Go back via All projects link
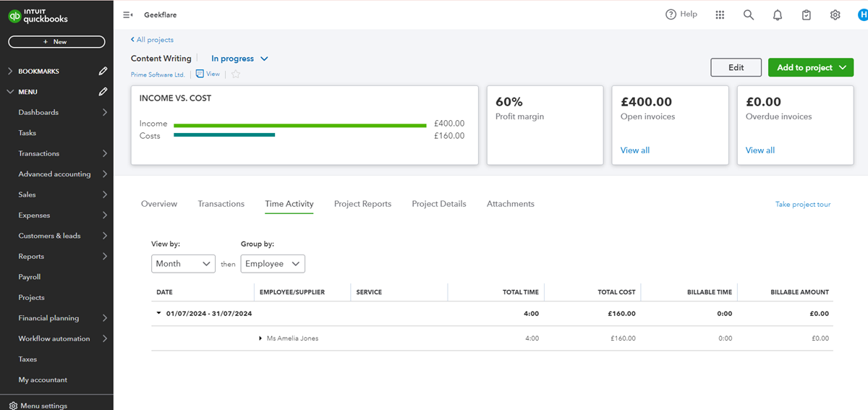 pyautogui.click(x=153, y=40)
